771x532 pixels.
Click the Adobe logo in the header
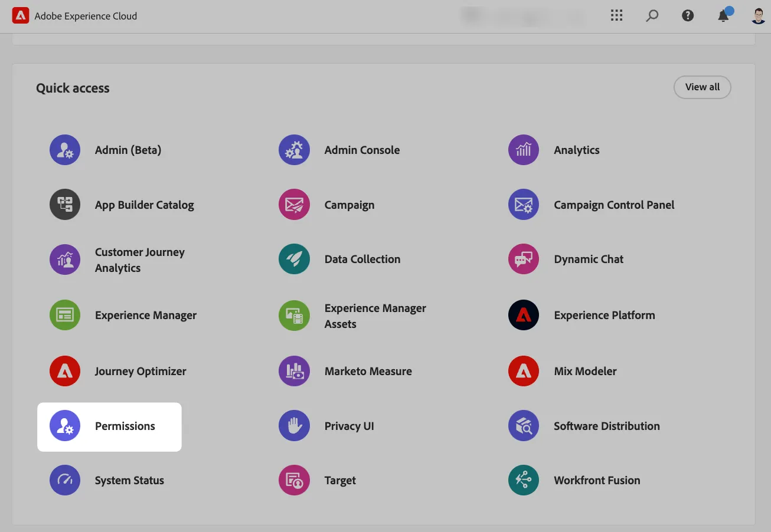[x=21, y=16]
